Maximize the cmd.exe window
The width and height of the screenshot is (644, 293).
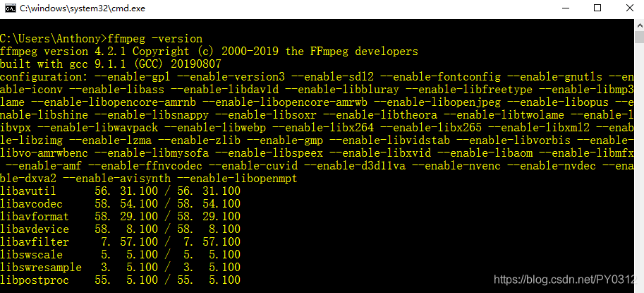(597, 8)
